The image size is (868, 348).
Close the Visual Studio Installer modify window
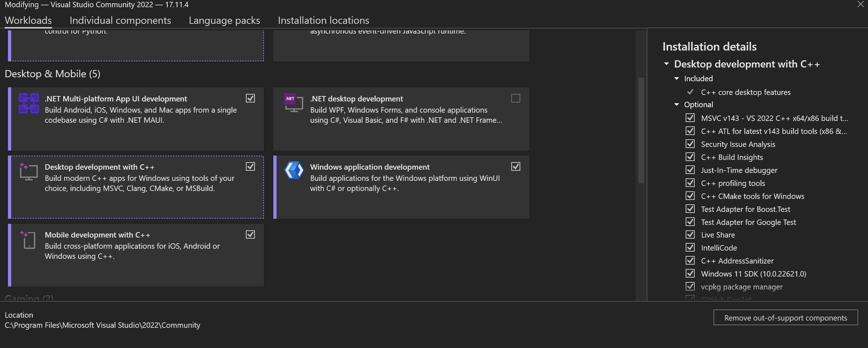click(861, 4)
